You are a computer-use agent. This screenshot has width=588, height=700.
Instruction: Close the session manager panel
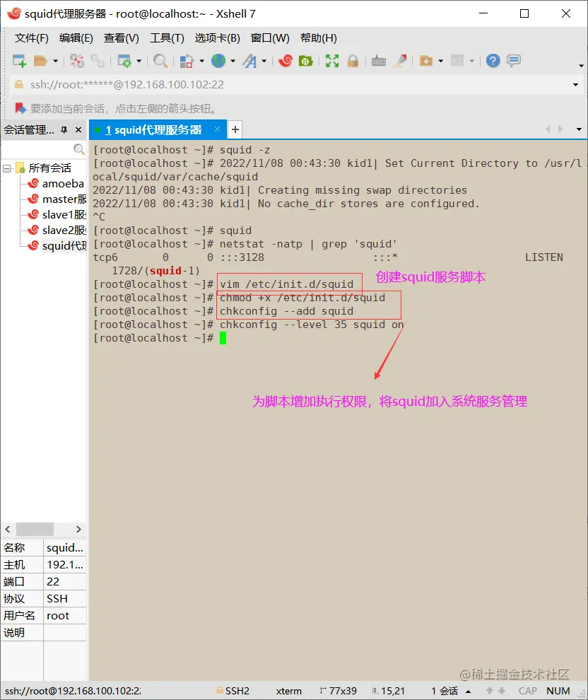click(x=78, y=130)
